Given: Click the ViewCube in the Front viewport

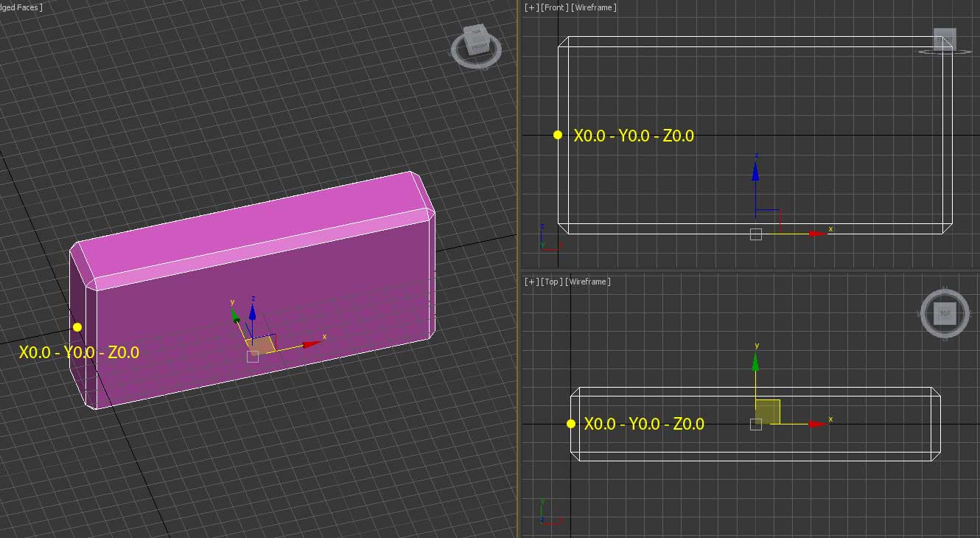Looking at the screenshot, I should coord(944,39).
